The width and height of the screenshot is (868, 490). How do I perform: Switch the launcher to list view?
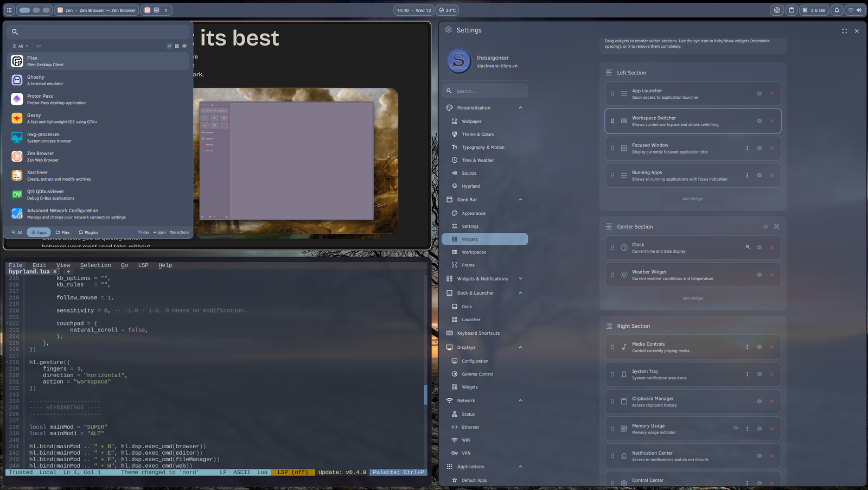point(169,46)
